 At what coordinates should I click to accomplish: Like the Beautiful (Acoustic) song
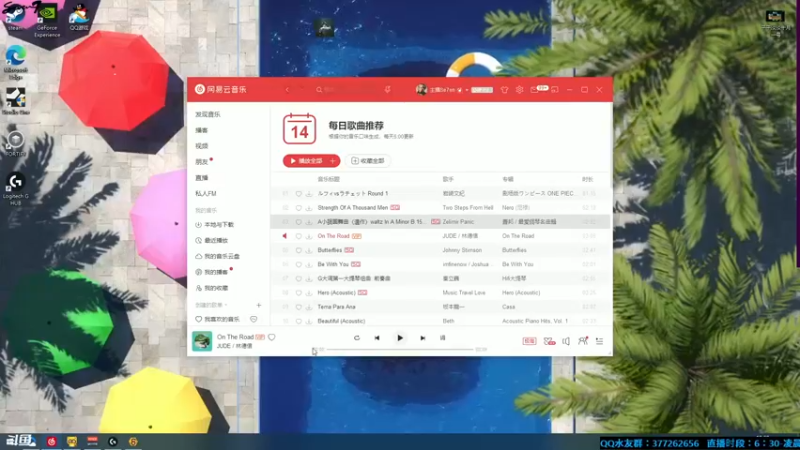pyautogui.click(x=298, y=321)
